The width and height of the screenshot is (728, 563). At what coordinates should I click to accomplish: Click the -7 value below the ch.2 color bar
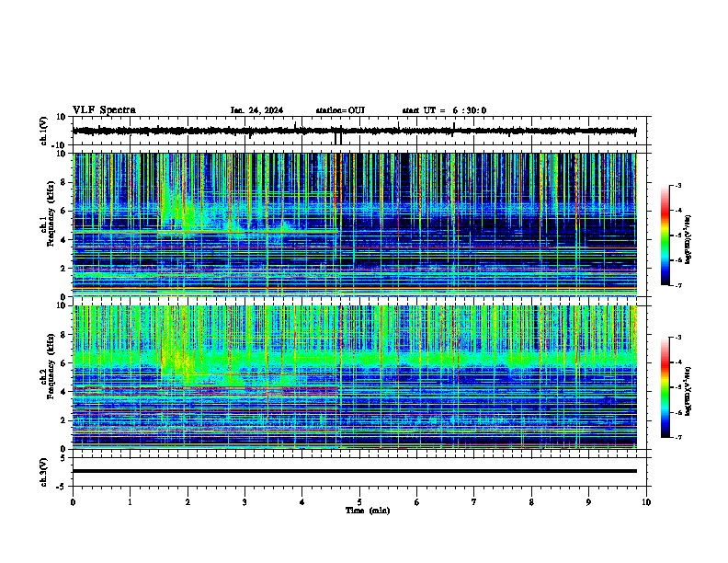(x=677, y=438)
